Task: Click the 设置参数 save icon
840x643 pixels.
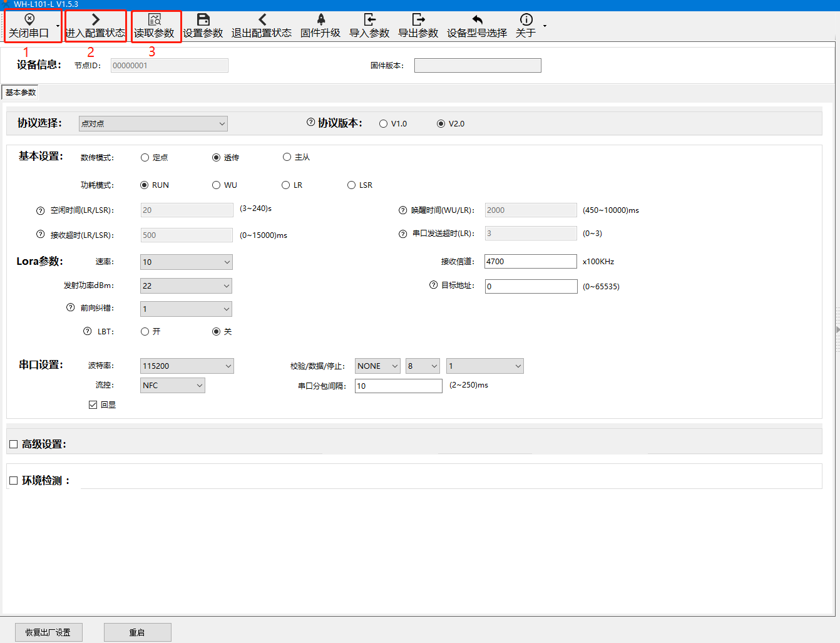Action: point(203,19)
